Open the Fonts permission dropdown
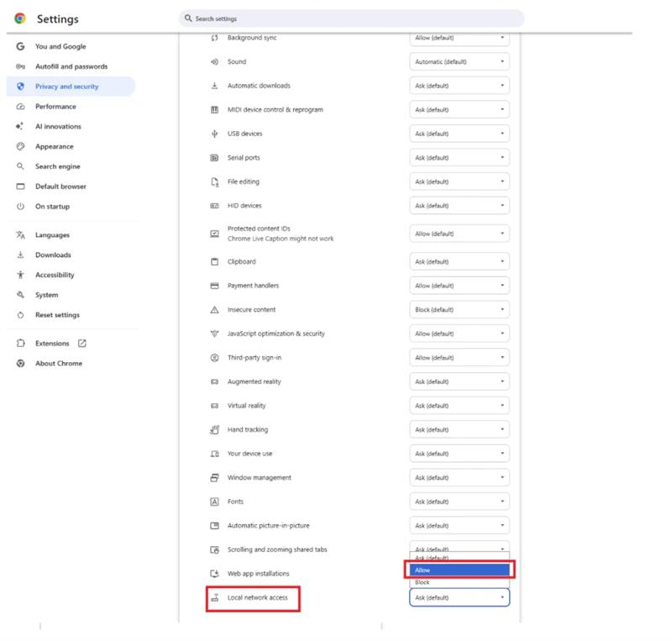This screenshot has width=672, height=641. (x=459, y=502)
